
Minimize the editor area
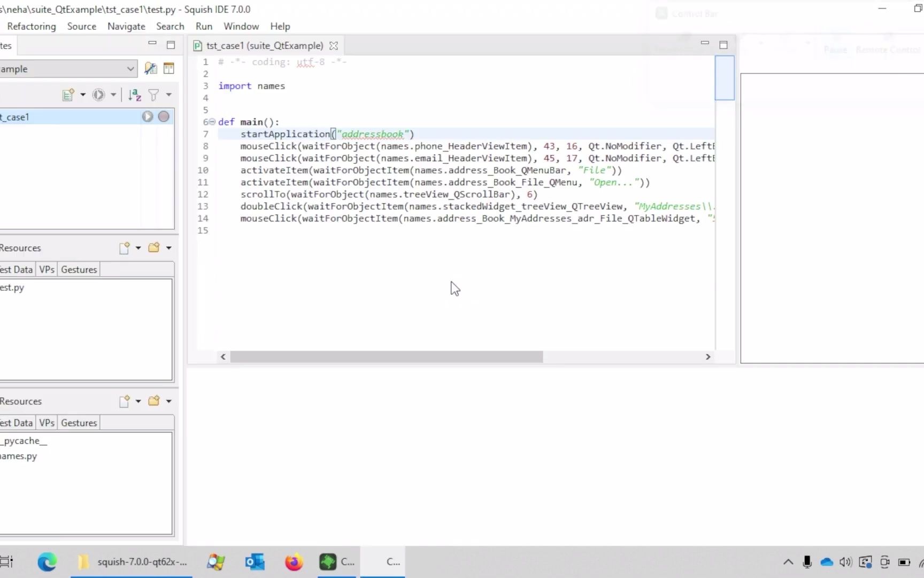click(x=705, y=43)
